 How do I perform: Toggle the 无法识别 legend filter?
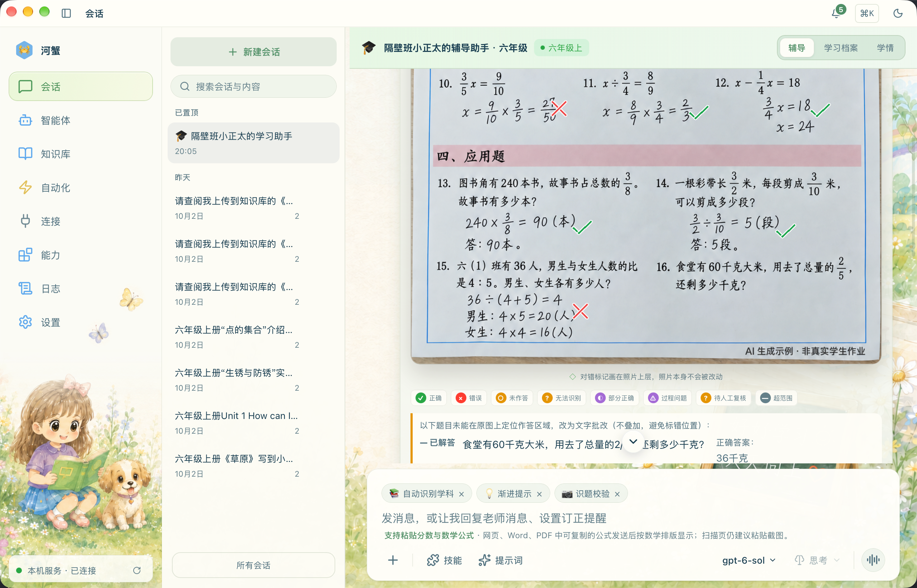(561, 398)
